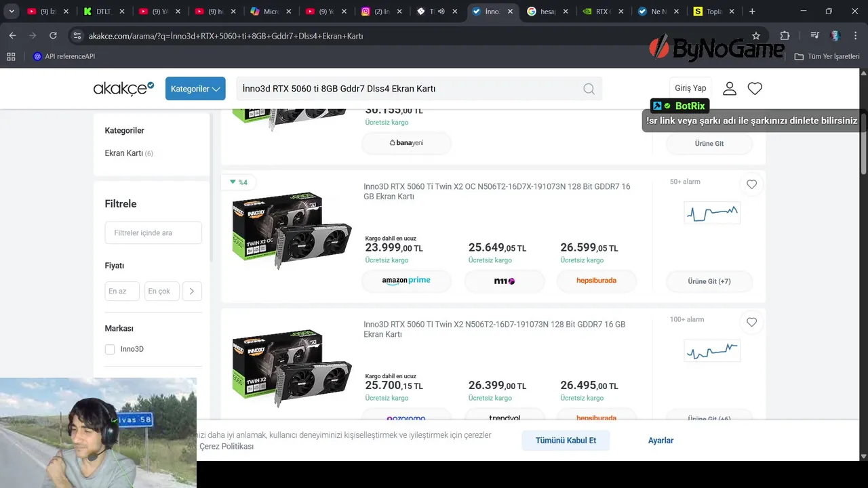
Task: Open the hepsiburada offer for Twin X2 OC
Action: coord(596,281)
